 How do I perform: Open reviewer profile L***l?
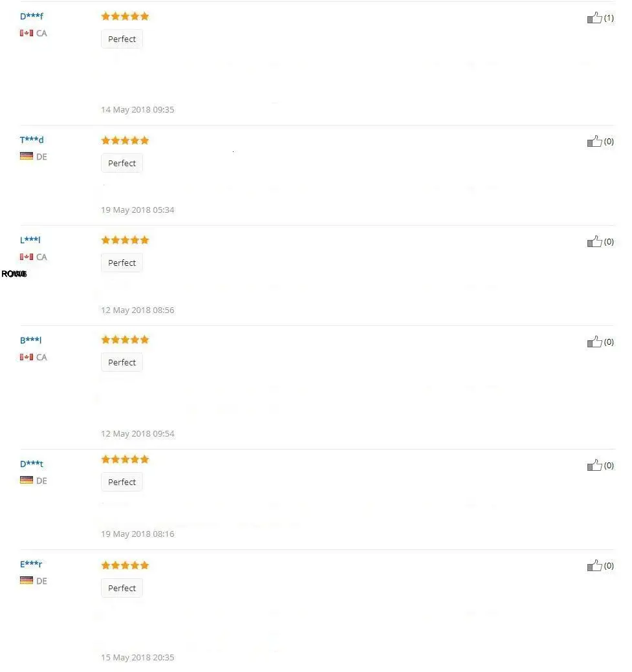coord(30,240)
